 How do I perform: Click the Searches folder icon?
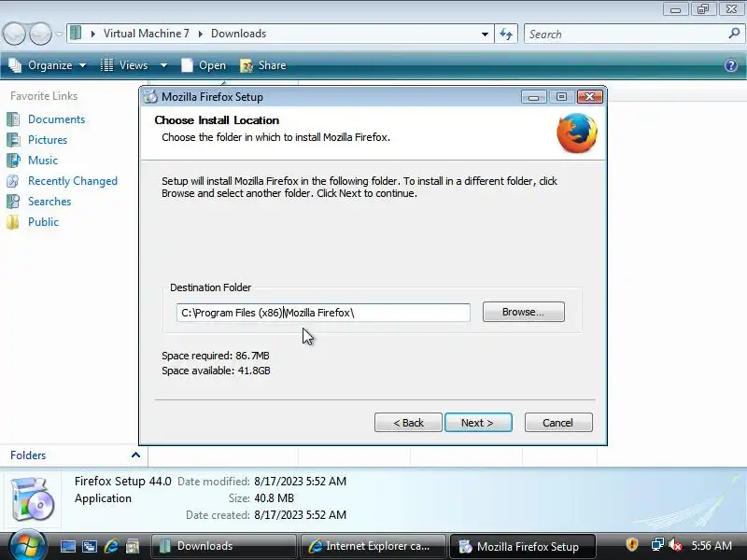point(13,202)
